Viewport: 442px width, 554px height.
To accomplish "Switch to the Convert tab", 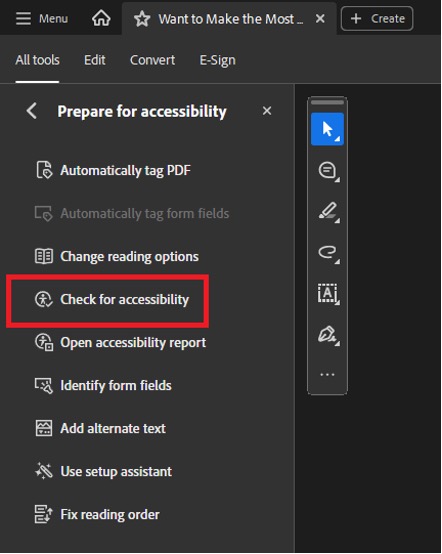I will coord(152,60).
